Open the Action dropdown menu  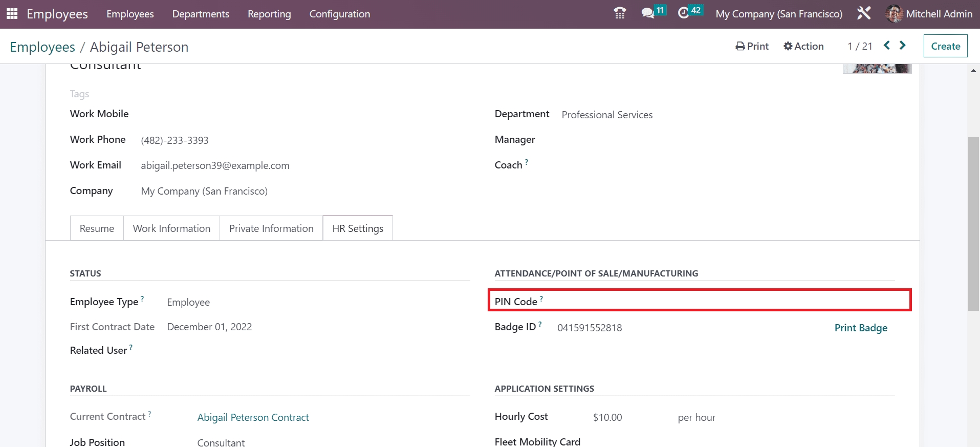tap(803, 46)
